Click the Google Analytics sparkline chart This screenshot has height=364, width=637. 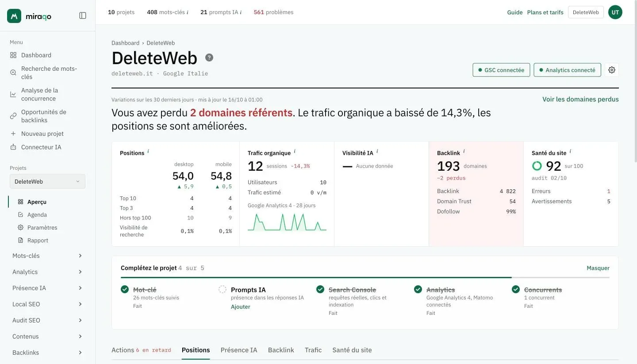[287, 222]
